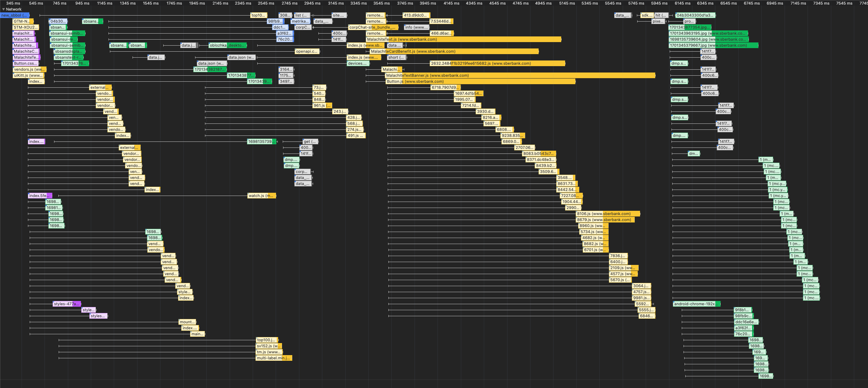This screenshot has height=388, width=868.
Task: Click the uiKitt.js request bar
Action: [29, 75]
